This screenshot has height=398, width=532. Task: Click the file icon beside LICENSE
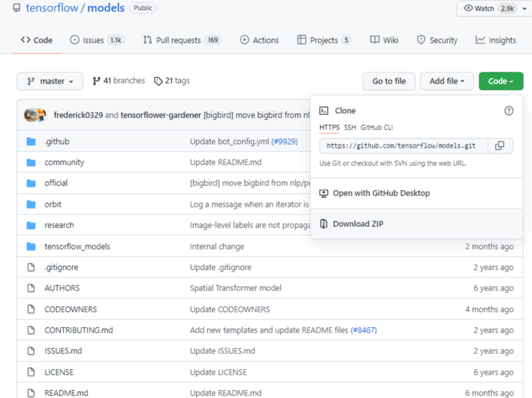point(31,372)
